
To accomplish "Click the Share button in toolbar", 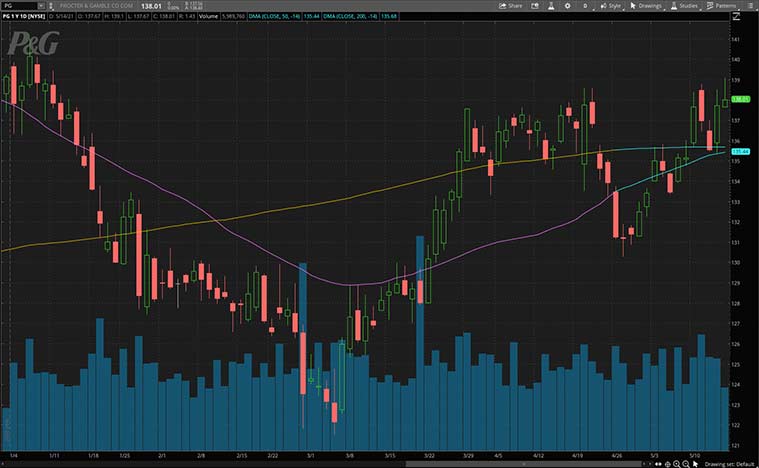I will coord(512,5).
